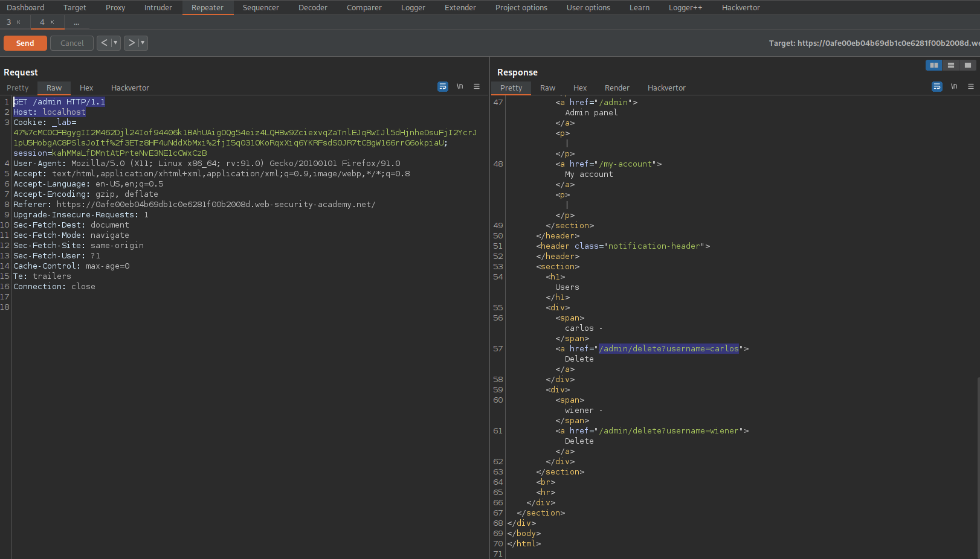Click the Cache-Control: max-age=0 header
980x559 pixels.
[71, 266]
